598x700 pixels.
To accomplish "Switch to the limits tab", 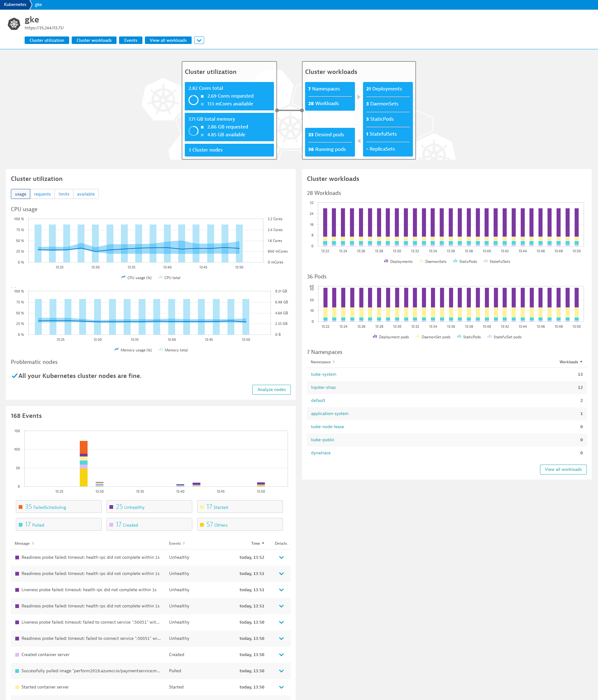I will [x=64, y=194].
